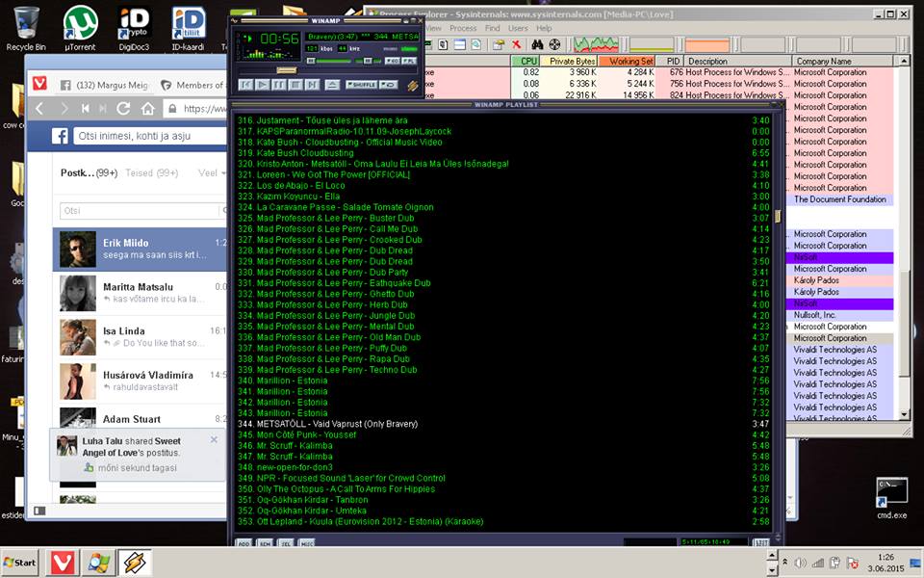The width and height of the screenshot is (924, 578).
Task: Toggle Repeat mode in Winamp
Action: 388,85
